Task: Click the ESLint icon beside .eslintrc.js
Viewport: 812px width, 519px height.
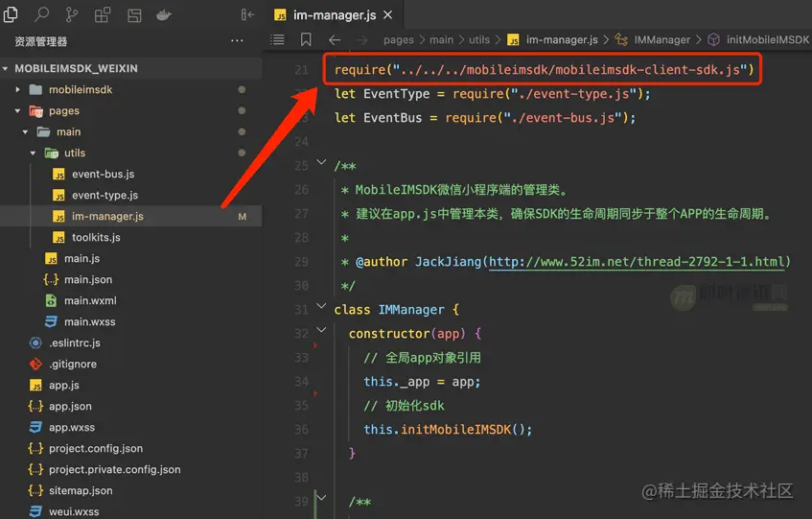Action: 35,342
